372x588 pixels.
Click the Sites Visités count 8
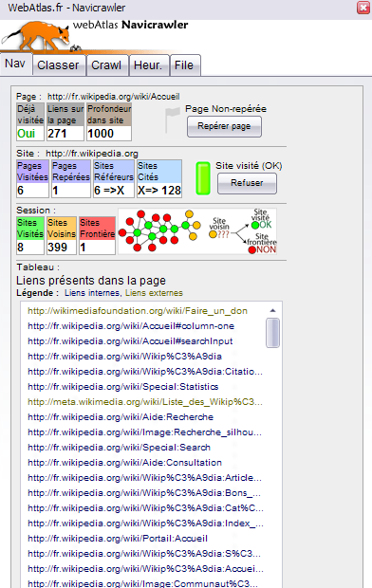coord(20,248)
